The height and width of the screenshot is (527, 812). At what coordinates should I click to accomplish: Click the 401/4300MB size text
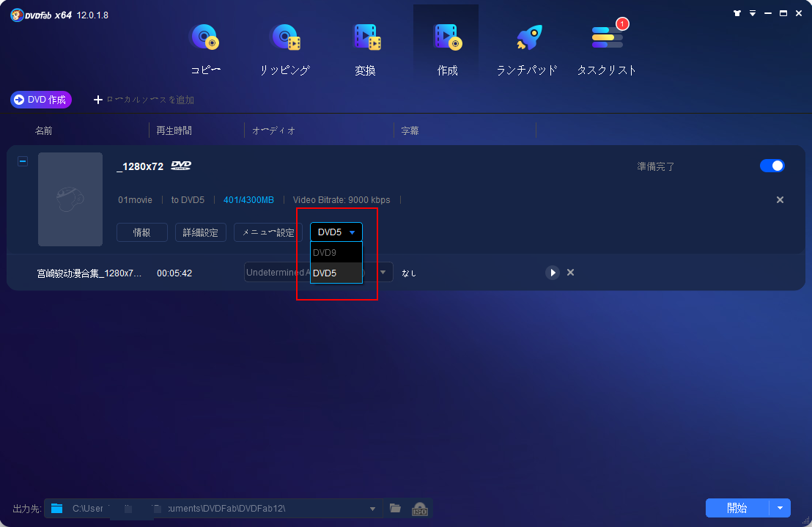tap(248, 200)
